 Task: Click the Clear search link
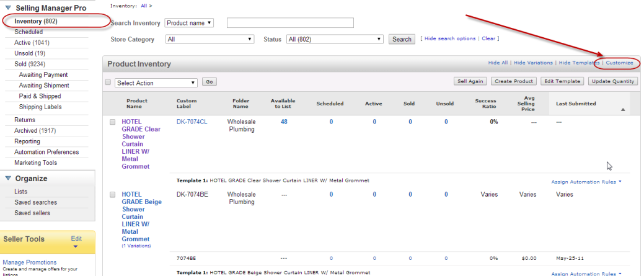click(x=488, y=38)
